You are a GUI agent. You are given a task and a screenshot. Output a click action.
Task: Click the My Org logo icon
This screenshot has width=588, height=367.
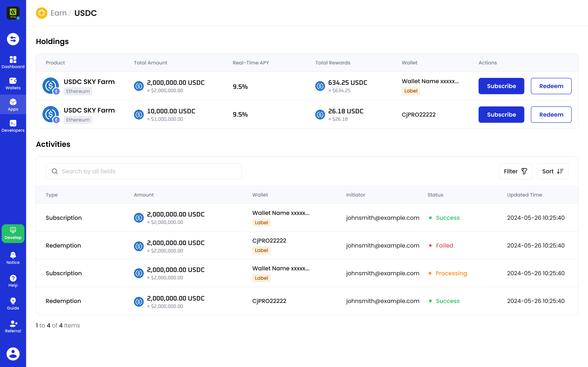(x=13, y=13)
